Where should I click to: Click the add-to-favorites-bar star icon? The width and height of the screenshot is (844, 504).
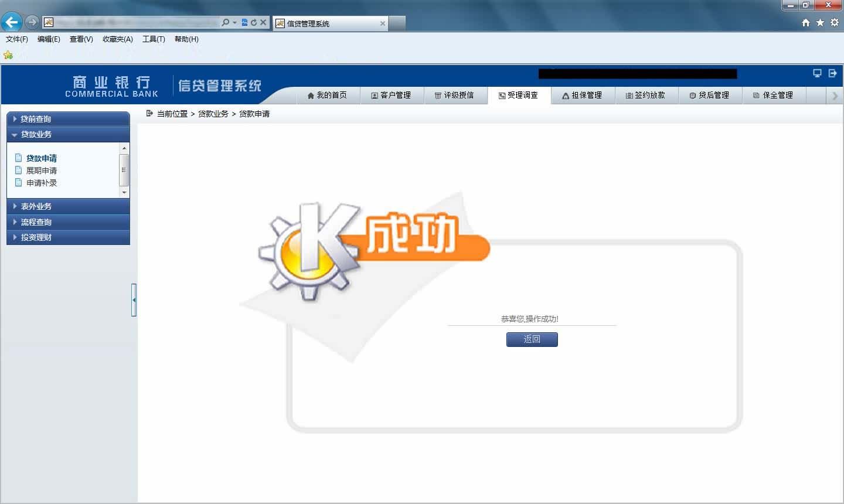(x=8, y=55)
